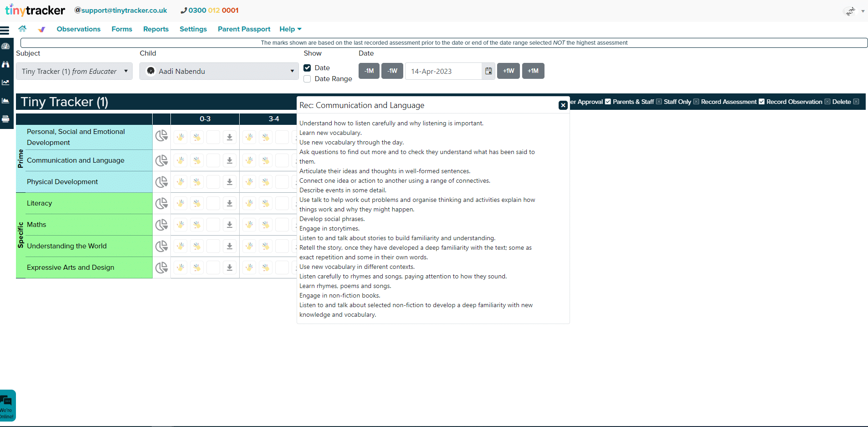The width and height of the screenshot is (868, 427).
Task: Toggle the Delete checkbox
Action: tap(856, 102)
